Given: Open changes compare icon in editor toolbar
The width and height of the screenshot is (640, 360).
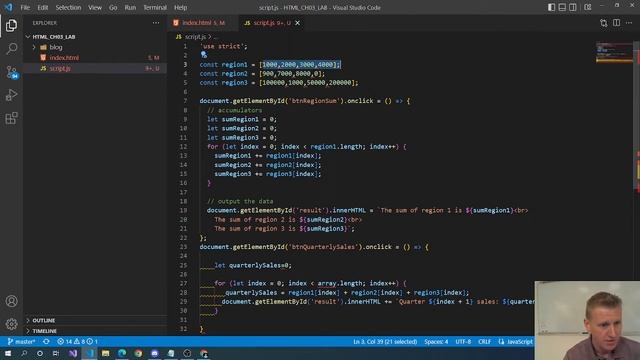Looking at the screenshot, I should 604,23.
